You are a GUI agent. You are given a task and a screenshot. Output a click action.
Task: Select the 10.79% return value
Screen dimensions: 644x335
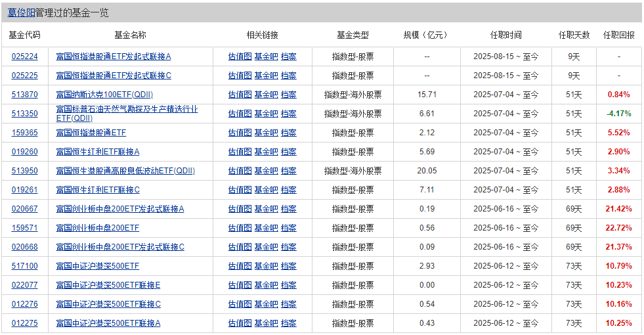point(618,266)
